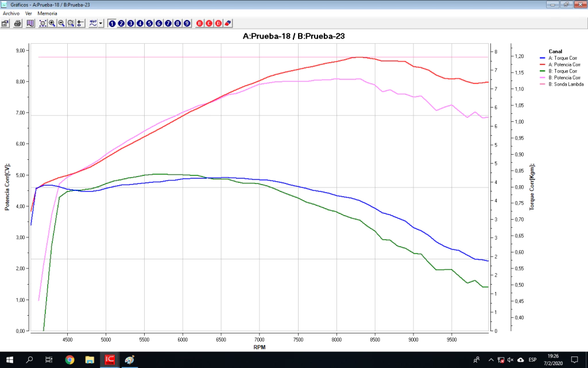The width and height of the screenshot is (588, 368).
Task: Click the zoom in magnifier icon
Action: [x=52, y=24]
